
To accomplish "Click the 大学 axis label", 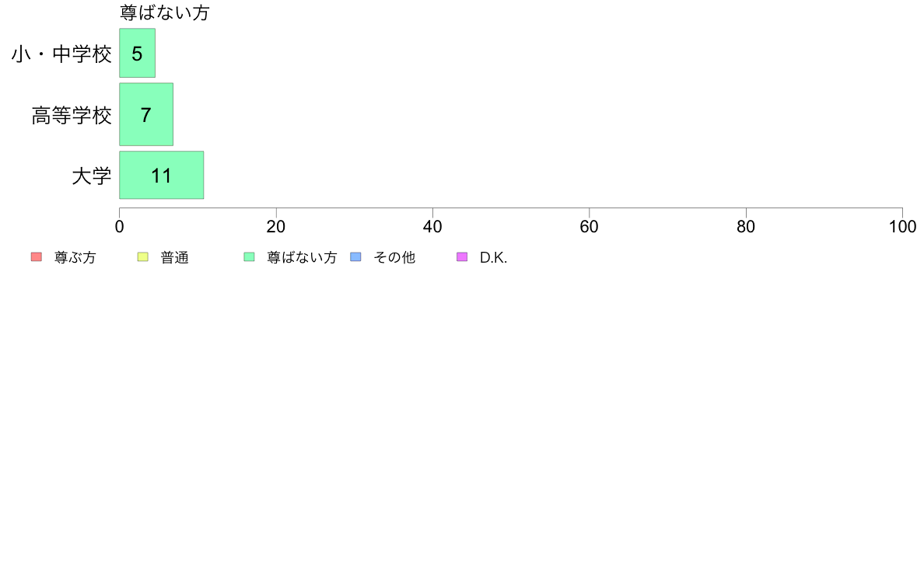I will 91,176.
